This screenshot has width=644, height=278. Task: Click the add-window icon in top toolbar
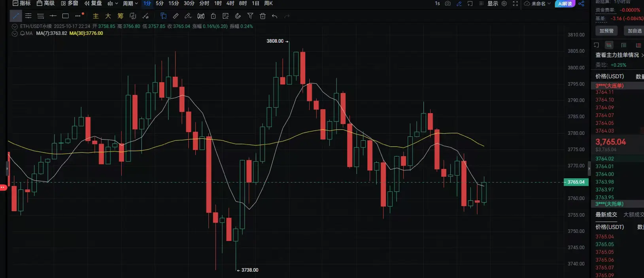470,3
